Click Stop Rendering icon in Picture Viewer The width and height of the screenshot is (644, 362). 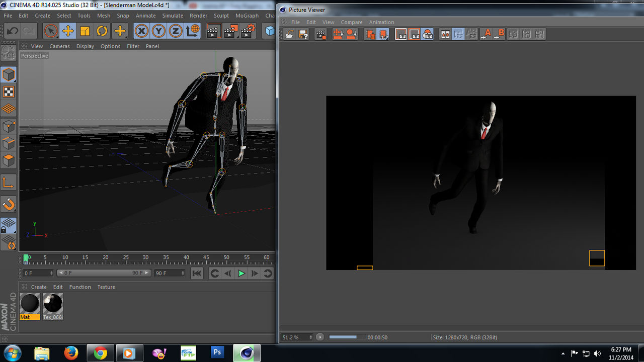point(320,34)
